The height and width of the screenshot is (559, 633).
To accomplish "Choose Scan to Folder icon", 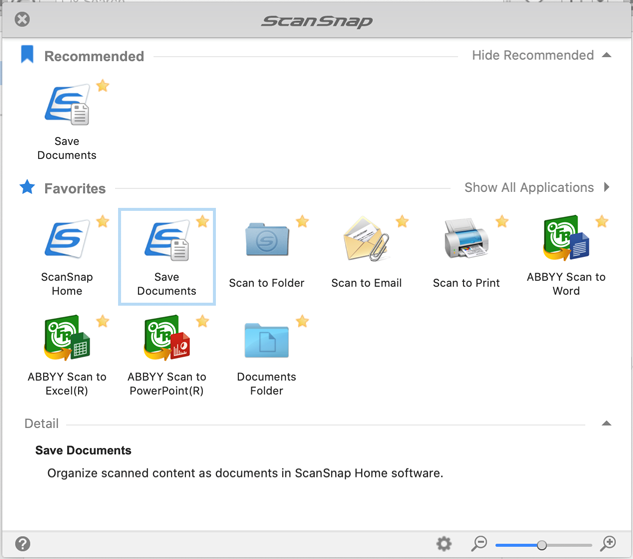I will pos(267,239).
